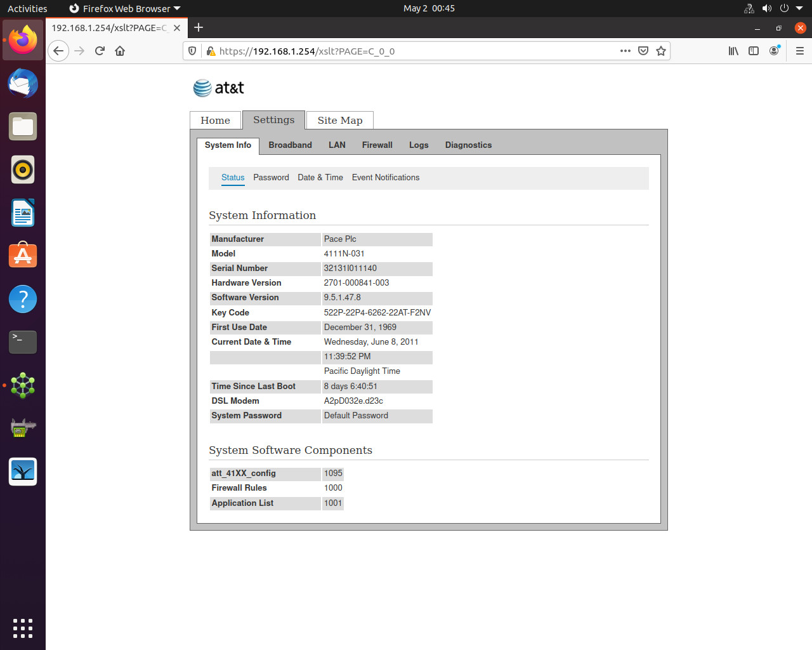Open the Library bookmarks and history icon
This screenshot has width=812, height=650.
click(733, 51)
